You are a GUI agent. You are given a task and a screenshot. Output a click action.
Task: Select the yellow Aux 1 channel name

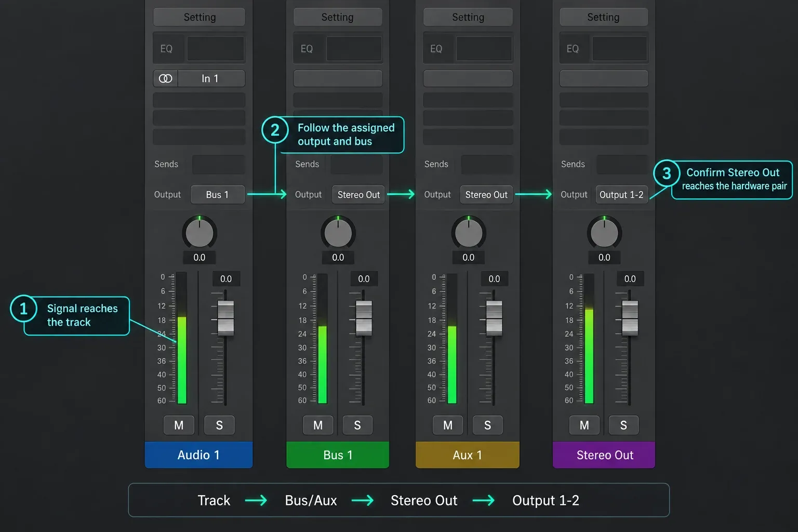click(x=468, y=455)
